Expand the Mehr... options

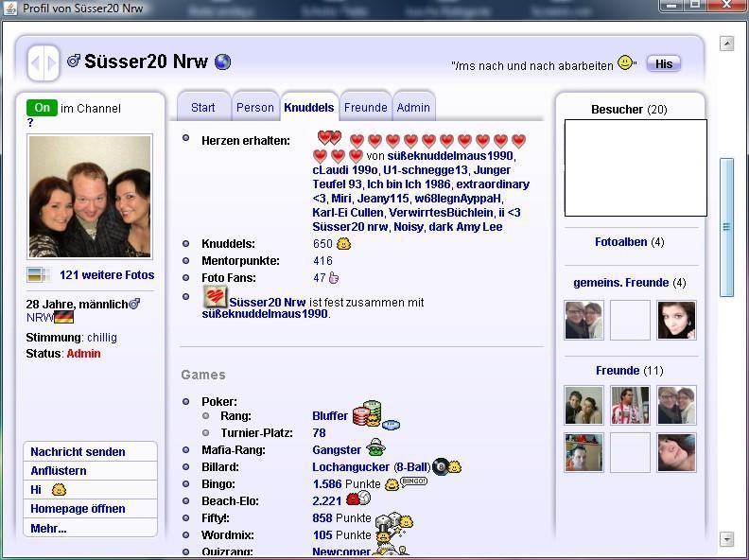pos(48,528)
